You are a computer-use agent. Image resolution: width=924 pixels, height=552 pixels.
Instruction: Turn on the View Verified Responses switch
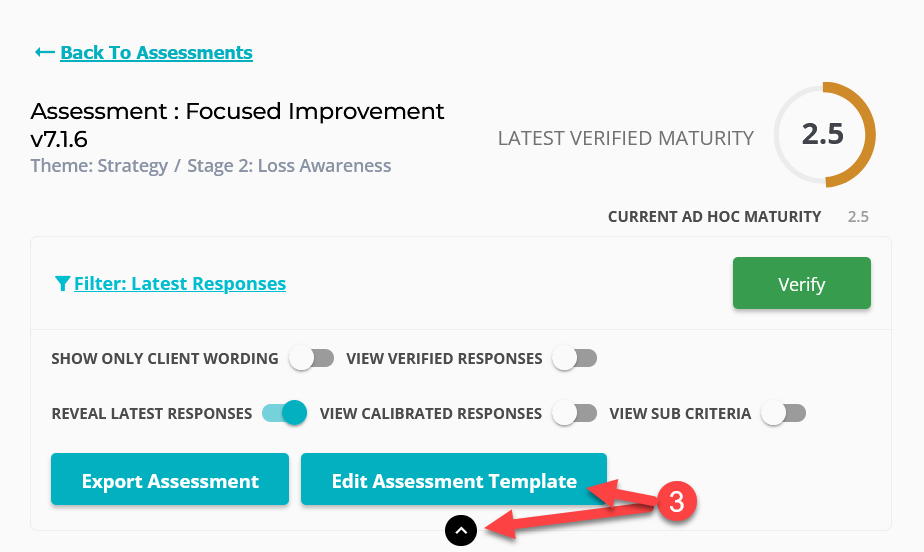(x=575, y=358)
